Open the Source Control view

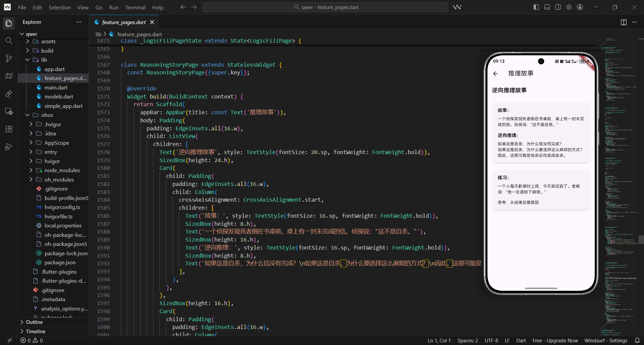click(x=9, y=58)
